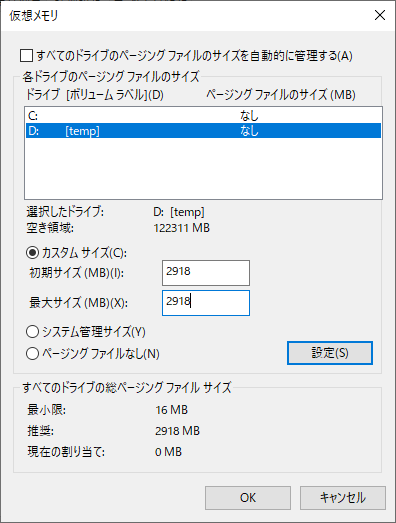Enable automatic paging file management for all drives
Viewport: 396px width, 523px height.
coord(26,56)
